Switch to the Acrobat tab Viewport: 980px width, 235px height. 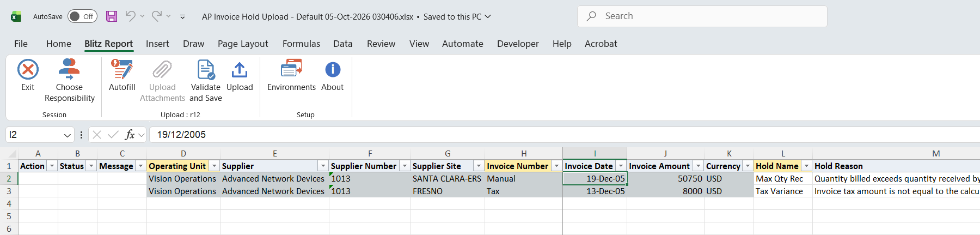[x=601, y=44]
